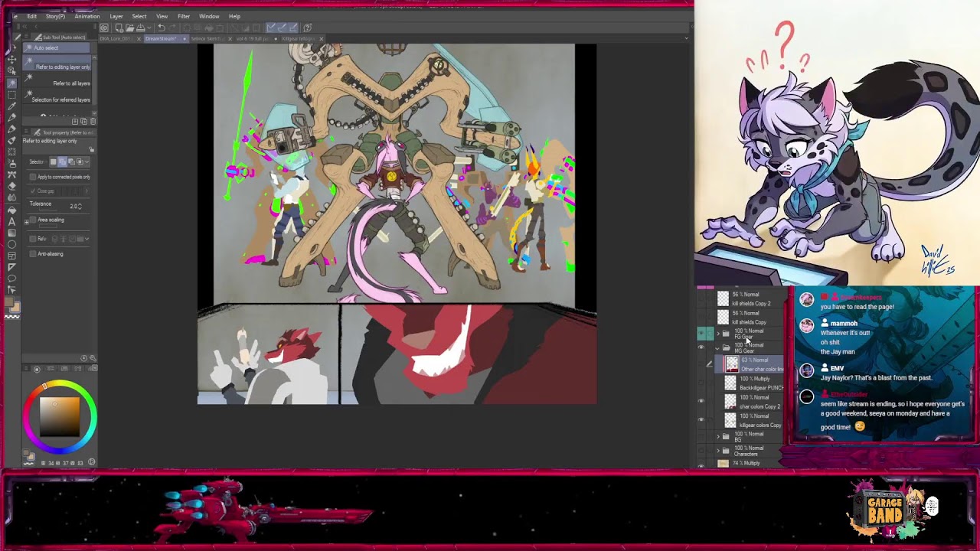Toggle Snap to Grid icon
980x551 pixels.
(x=293, y=28)
